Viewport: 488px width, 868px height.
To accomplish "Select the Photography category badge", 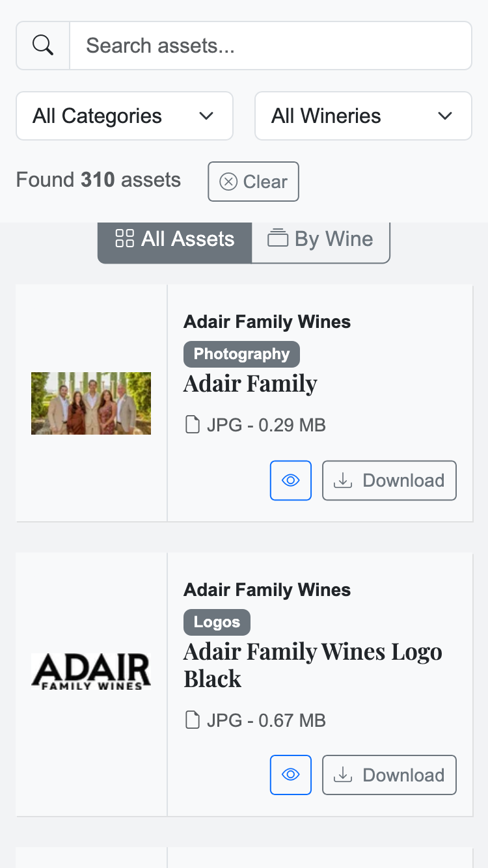I will click(x=241, y=354).
